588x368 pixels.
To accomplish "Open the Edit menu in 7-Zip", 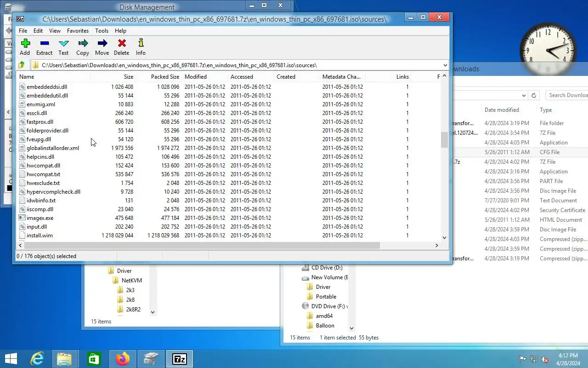I will click(38, 31).
